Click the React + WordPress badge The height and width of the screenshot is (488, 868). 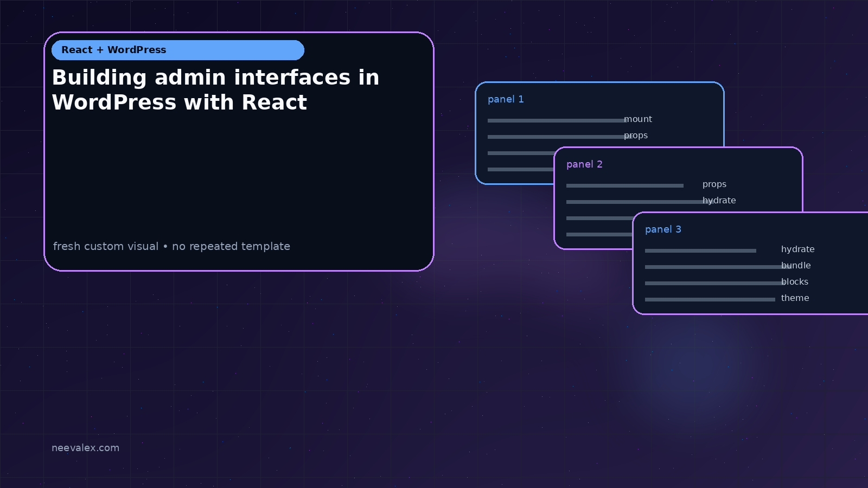178,50
